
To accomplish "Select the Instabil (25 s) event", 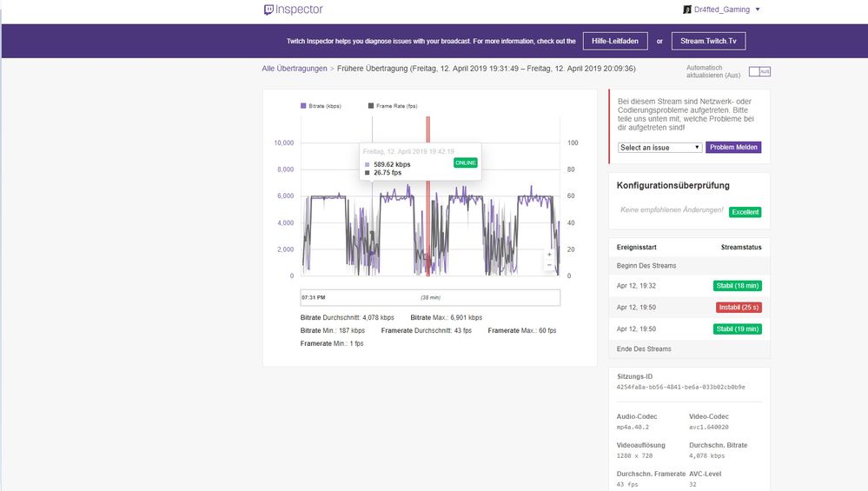I will 739,308.
